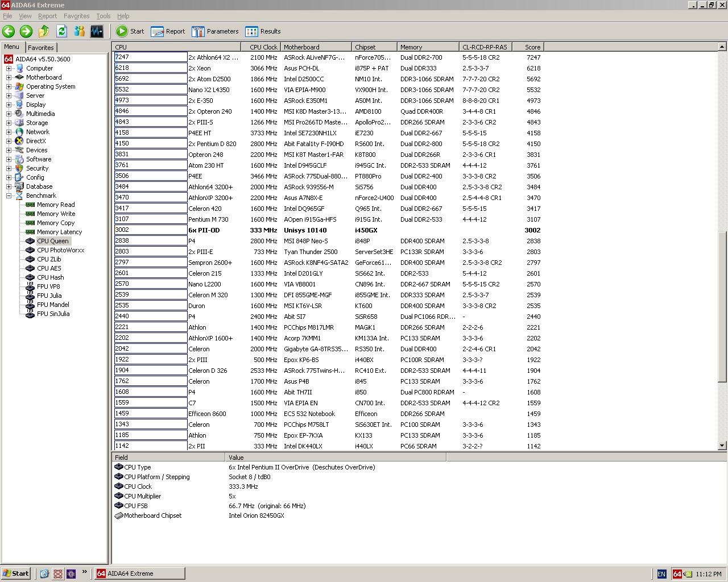
Task: Click the Windows Start button on the taskbar
Action: click(x=15, y=573)
